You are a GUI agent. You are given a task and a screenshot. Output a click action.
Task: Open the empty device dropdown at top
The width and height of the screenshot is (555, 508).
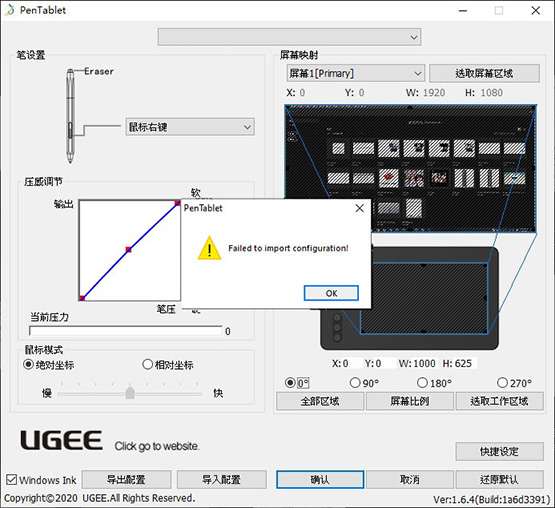tap(289, 37)
